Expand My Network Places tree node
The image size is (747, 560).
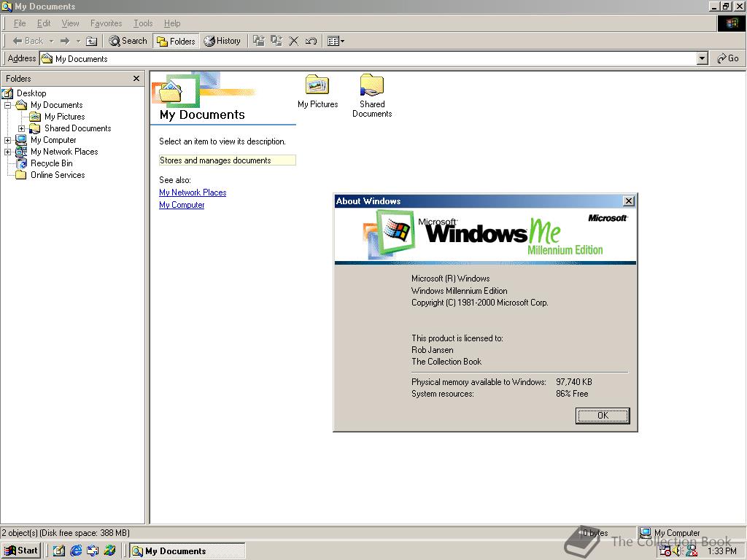pyautogui.click(x=7, y=152)
